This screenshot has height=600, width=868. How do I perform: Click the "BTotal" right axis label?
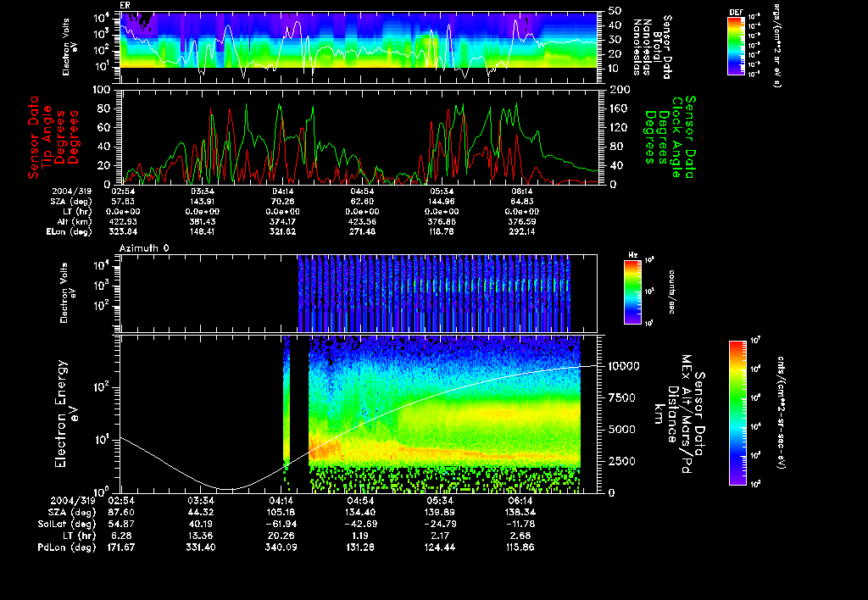(658, 46)
